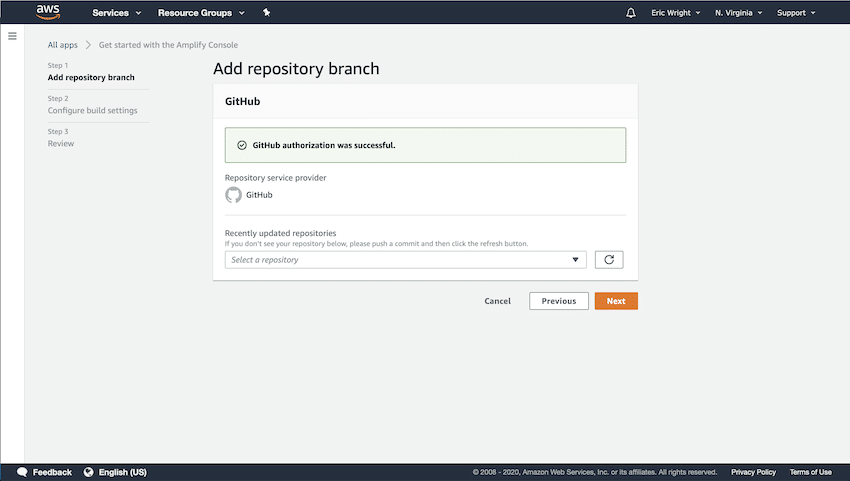This screenshot has width=850, height=481.
Task: Click the globe language icon
Action: tap(88, 472)
